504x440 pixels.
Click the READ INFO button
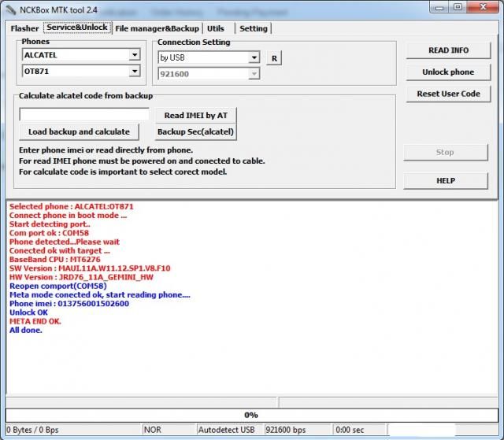[448, 50]
